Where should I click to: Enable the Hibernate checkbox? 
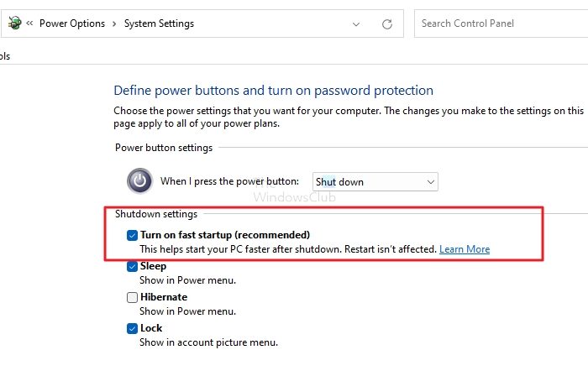[x=132, y=297]
